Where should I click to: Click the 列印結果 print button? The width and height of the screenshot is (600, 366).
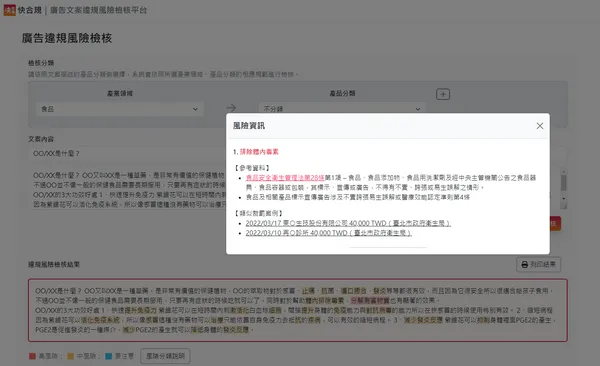[x=538, y=265]
